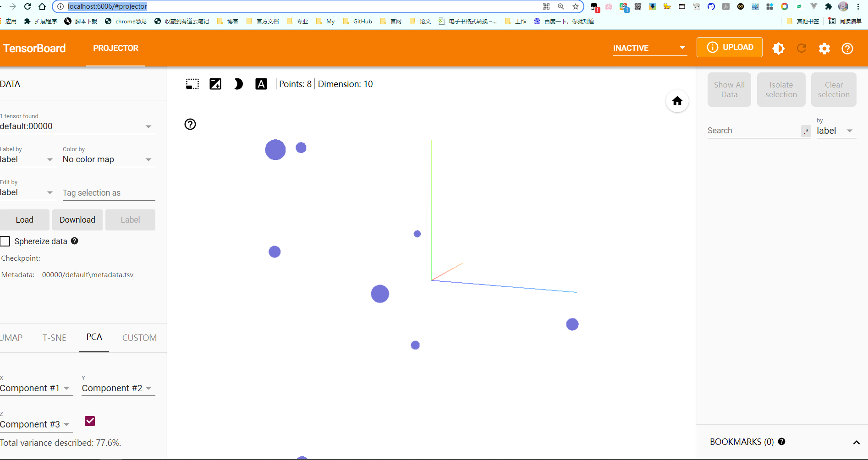Open the CUSTOM projection tab
The image size is (868, 460).
[x=139, y=338]
